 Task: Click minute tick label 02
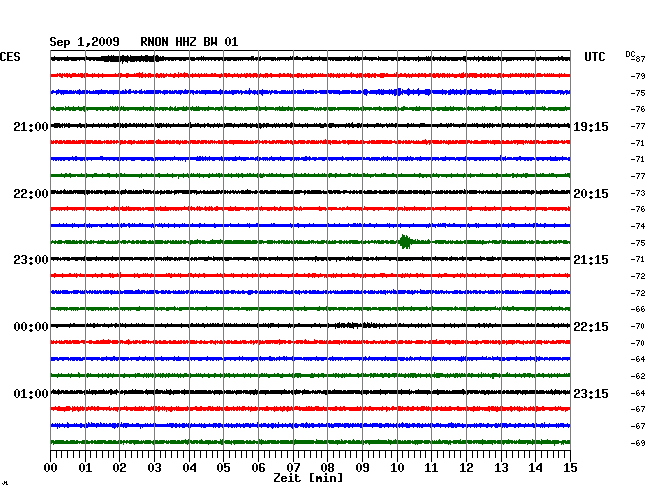pyautogui.click(x=119, y=468)
